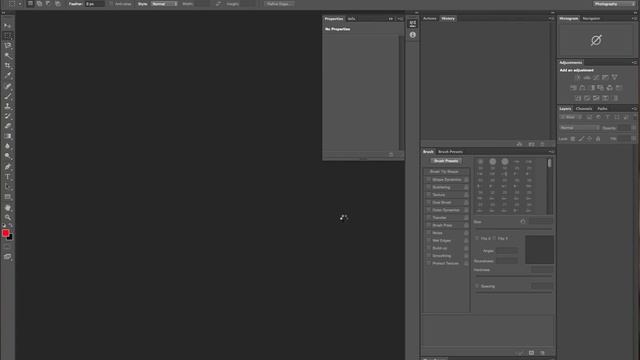The width and height of the screenshot is (640, 360).
Task: Toggle Anti-alias checkbox in options bar
Action: coord(111,4)
